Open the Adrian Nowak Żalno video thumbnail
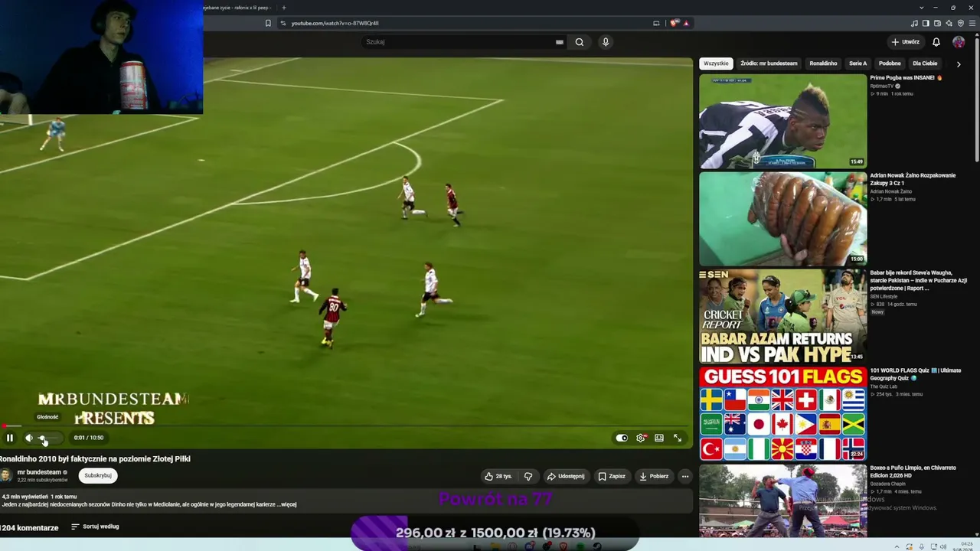The image size is (980, 551). pos(782,219)
